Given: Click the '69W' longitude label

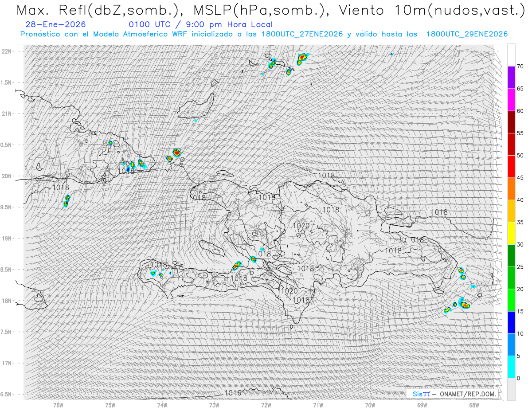Looking at the screenshot, I should (422, 405).
